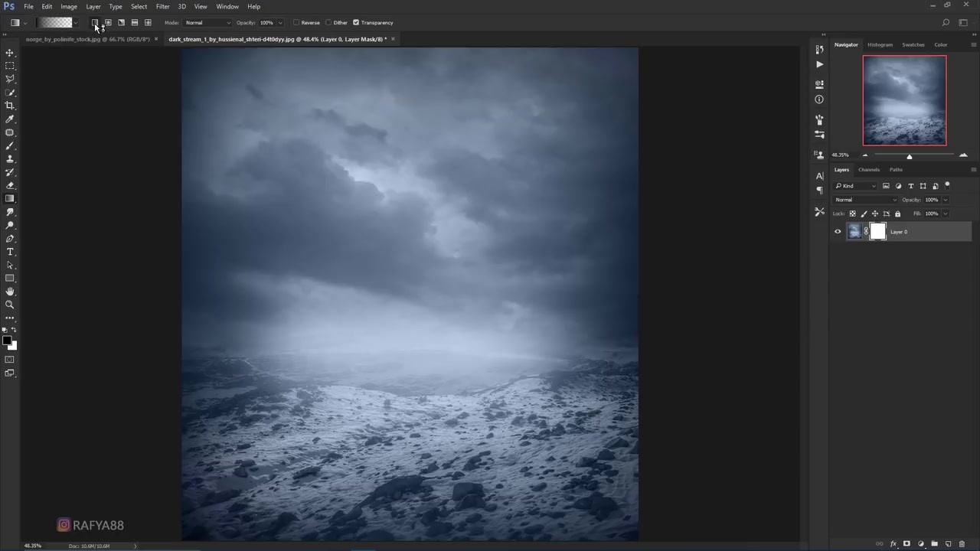Select the History Brush tool
980x551 pixels.
tap(10, 172)
